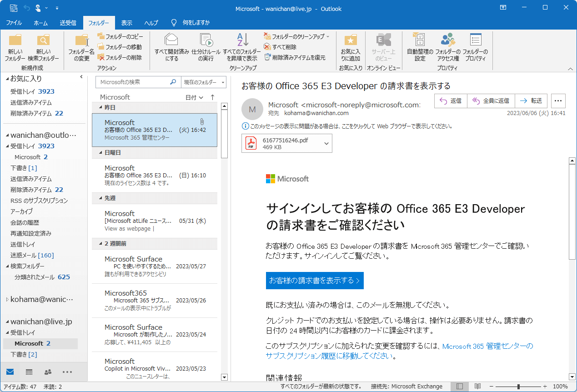Open フォルダーのクリーンアップ dropdown

click(x=296, y=36)
